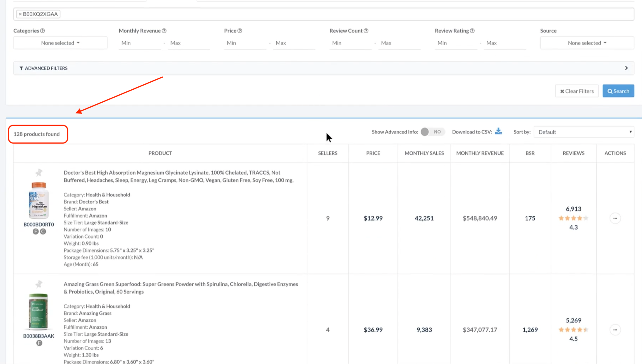Viewport: 642px width, 364px height.
Task: Pin the Doctor's Best Magnesium product
Action: point(39,173)
